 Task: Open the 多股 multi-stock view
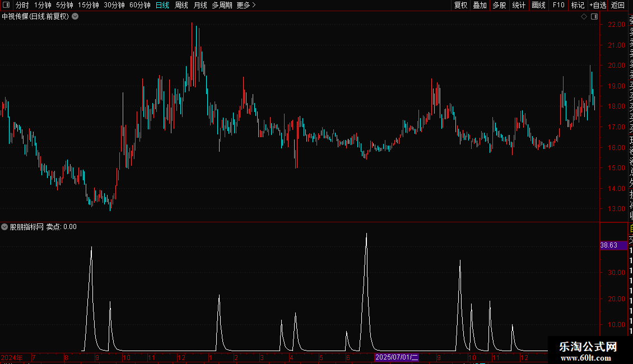click(x=499, y=5)
